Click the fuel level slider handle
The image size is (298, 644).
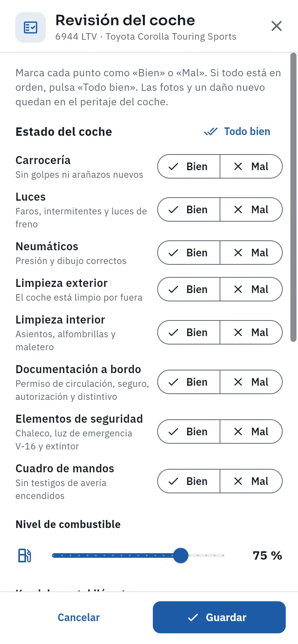pos(181,555)
